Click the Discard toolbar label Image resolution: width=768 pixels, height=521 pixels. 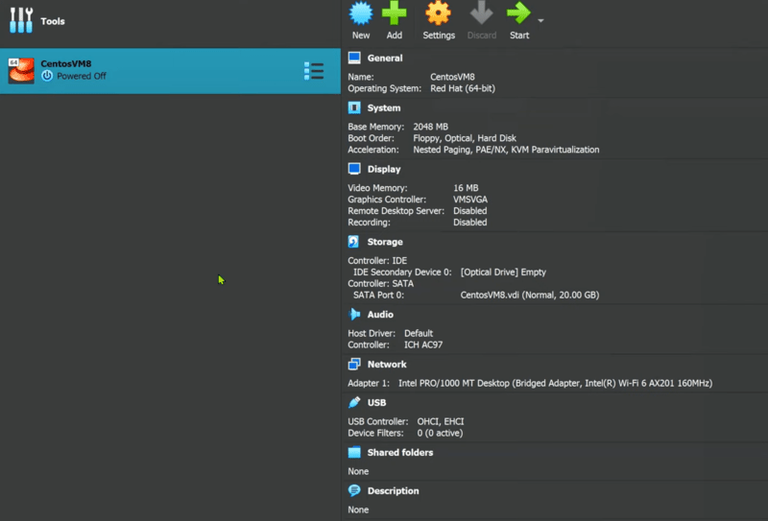pos(481,35)
